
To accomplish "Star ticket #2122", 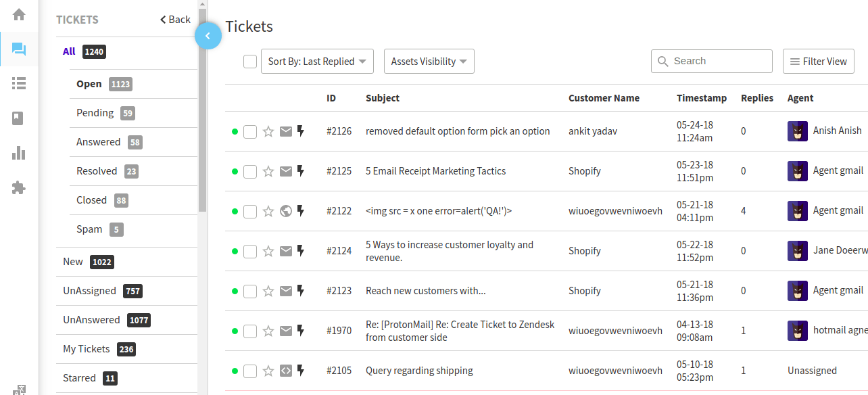I will (x=268, y=211).
